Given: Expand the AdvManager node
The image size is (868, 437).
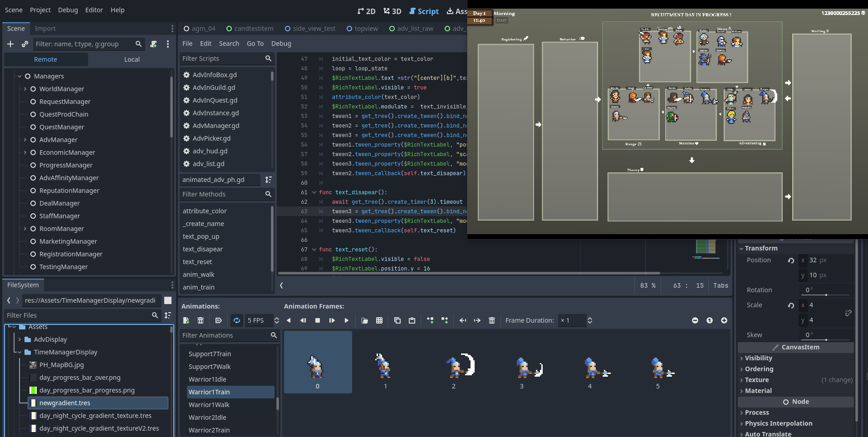Looking at the screenshot, I should point(25,140).
